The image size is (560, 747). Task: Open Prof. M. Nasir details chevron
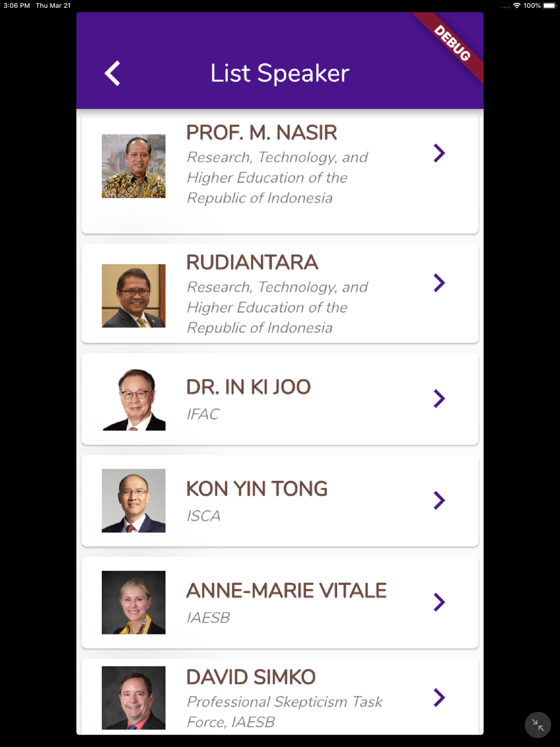click(x=439, y=153)
